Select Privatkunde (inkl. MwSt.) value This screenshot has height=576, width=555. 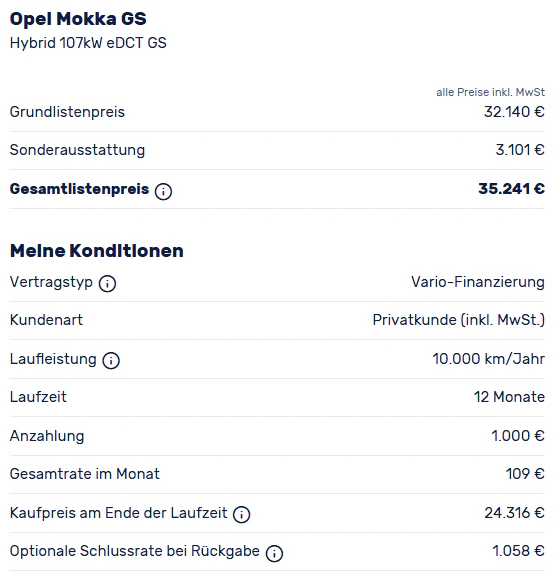[459, 320]
